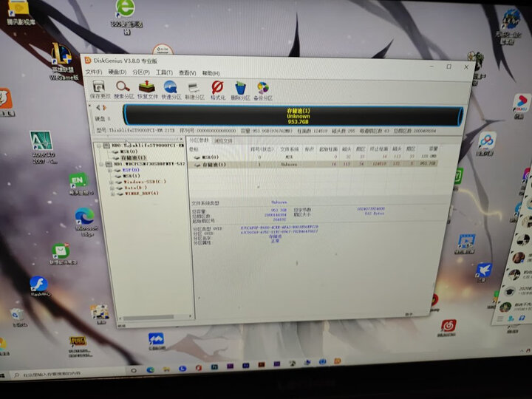
Task: Open the Flash desktop shortcut icon
Action: coord(39,287)
